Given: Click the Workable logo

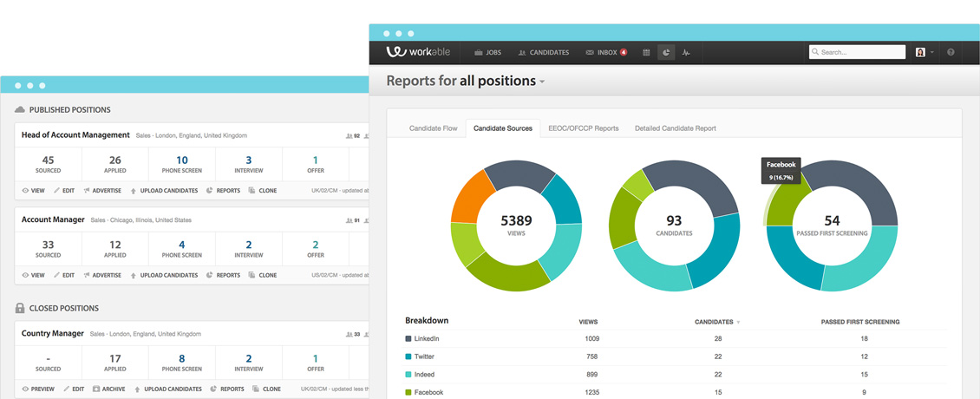Looking at the screenshot, I should click(x=420, y=52).
